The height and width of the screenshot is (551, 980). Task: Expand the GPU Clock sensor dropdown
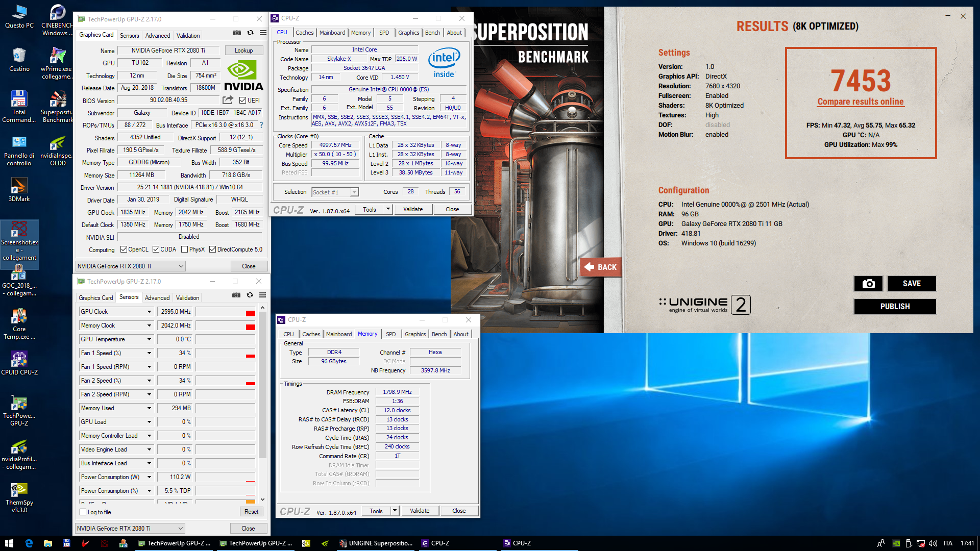[149, 312]
